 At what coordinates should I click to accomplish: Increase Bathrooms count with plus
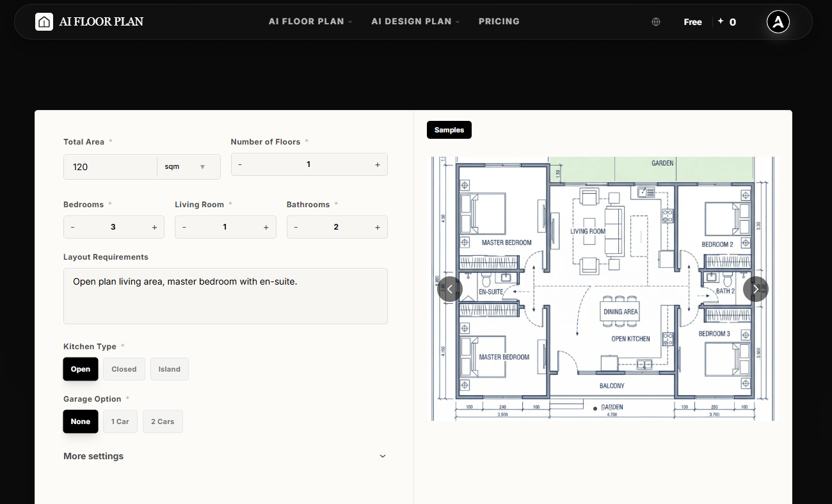378,227
